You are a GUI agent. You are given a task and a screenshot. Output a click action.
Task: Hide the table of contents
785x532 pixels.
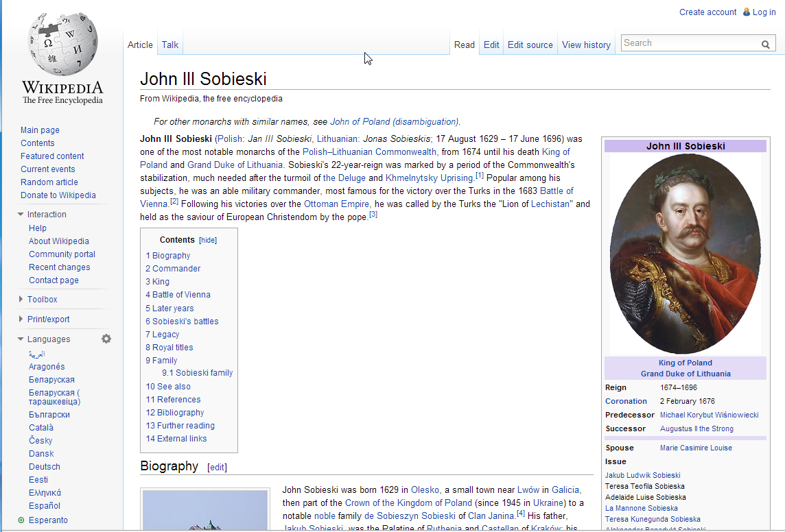[x=208, y=240]
